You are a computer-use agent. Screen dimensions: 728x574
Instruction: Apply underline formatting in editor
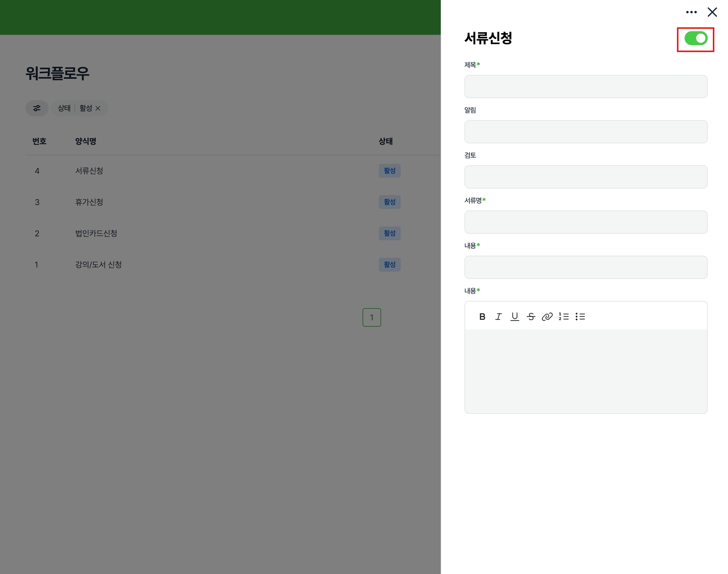click(x=514, y=317)
